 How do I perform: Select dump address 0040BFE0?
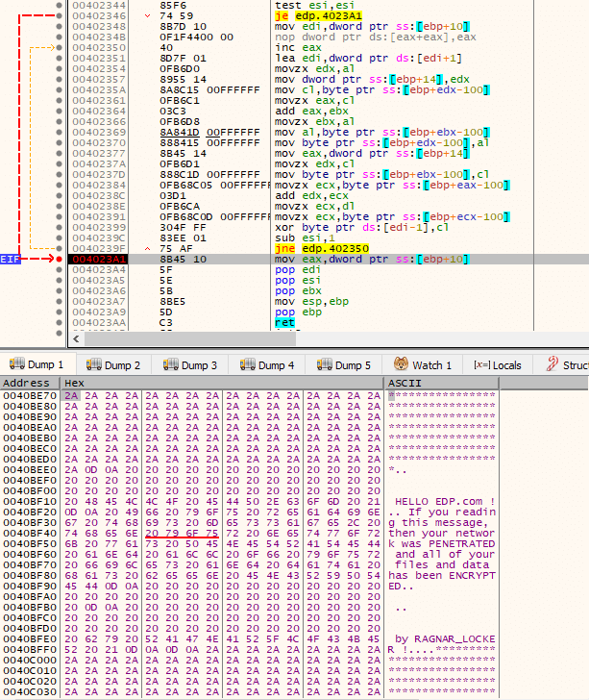click(x=30, y=638)
